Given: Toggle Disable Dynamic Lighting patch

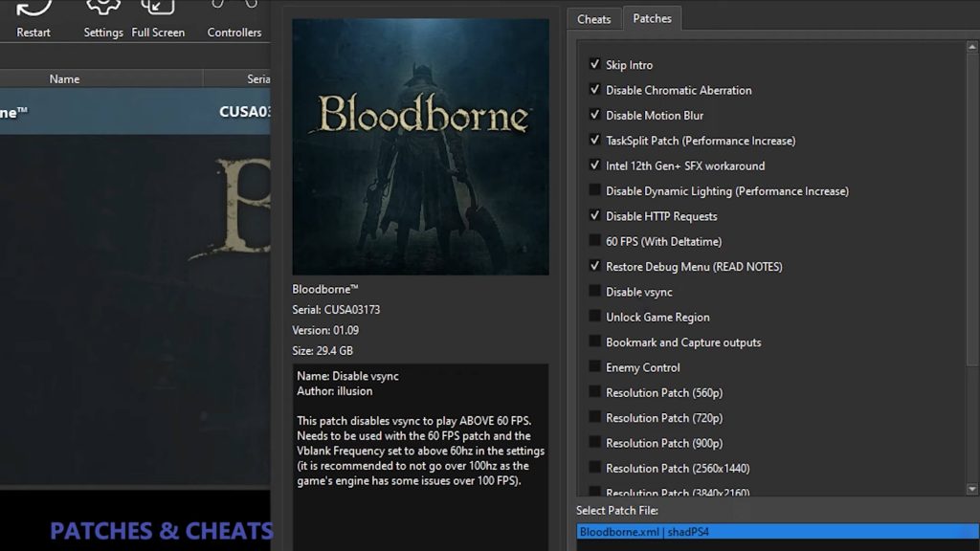Looking at the screenshot, I should [595, 191].
